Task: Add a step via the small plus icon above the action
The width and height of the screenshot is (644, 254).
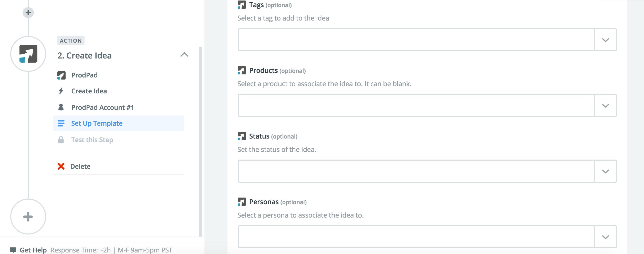Action: pyautogui.click(x=28, y=13)
